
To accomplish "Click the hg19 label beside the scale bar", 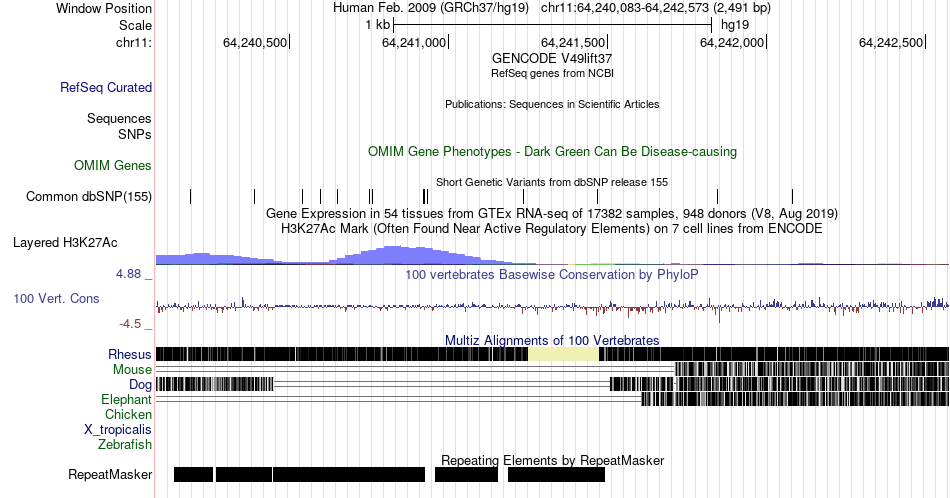I will 734,25.
